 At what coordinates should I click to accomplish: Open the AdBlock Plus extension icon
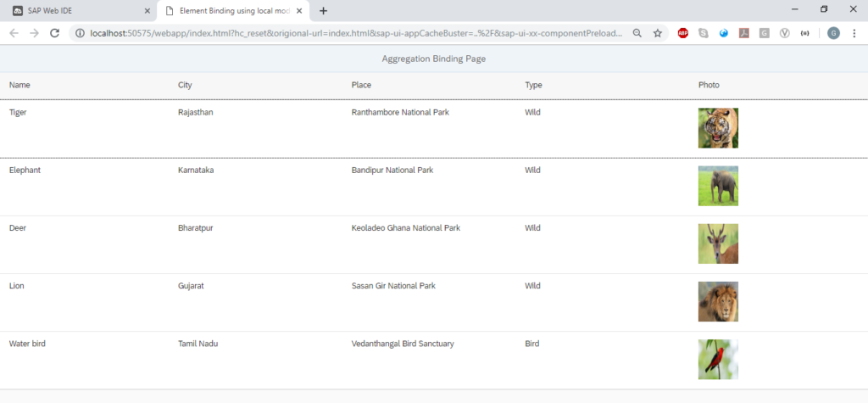click(683, 33)
